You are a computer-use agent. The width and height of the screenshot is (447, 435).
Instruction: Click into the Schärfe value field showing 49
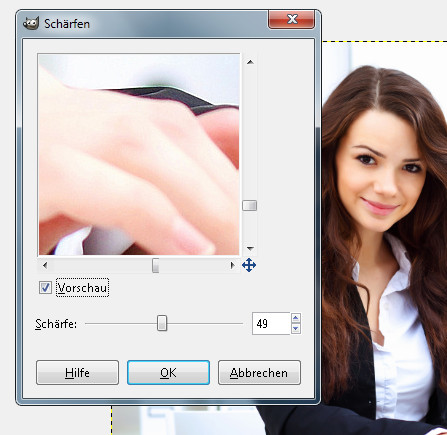point(271,323)
